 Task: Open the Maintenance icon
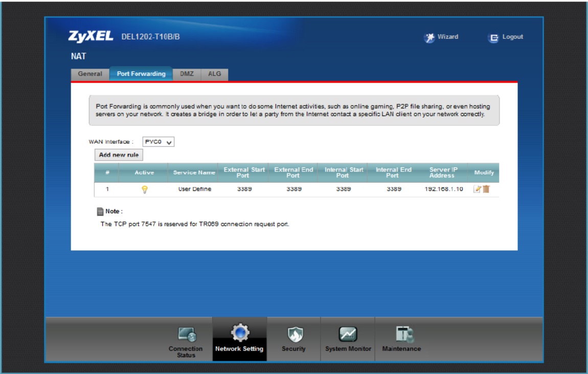(401, 335)
